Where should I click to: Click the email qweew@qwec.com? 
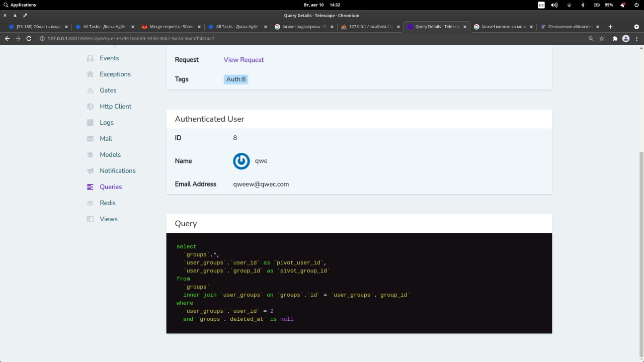pos(261,184)
